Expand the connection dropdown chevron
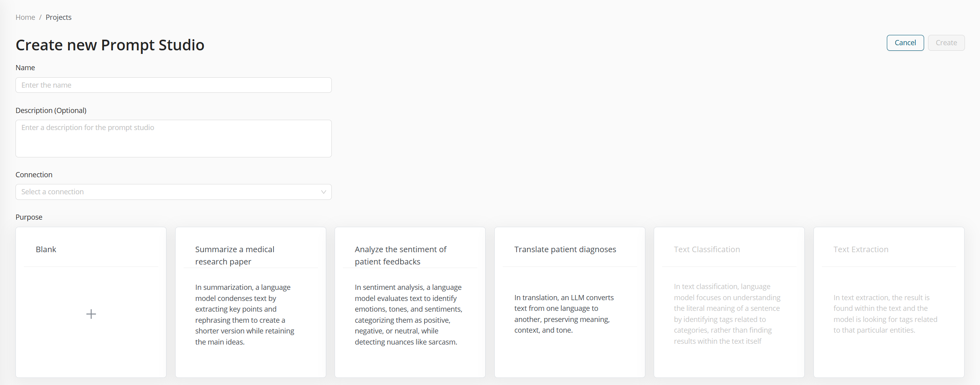The height and width of the screenshot is (385, 980). (323, 192)
